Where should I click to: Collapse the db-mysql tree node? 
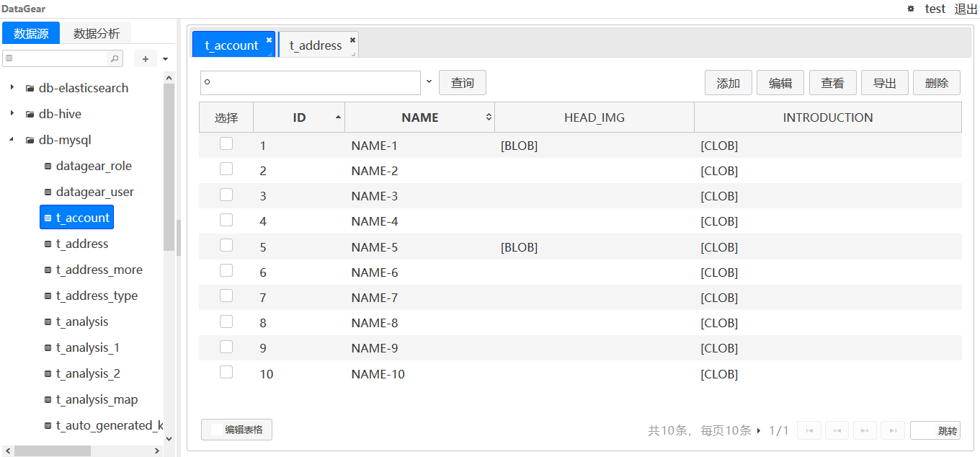click(x=10, y=140)
